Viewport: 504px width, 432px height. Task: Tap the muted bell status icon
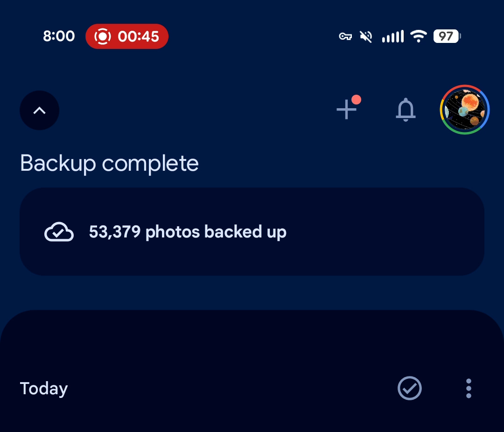pos(366,36)
